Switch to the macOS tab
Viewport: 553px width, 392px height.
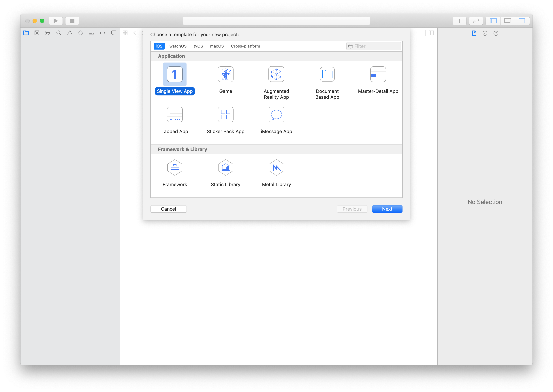[x=217, y=46]
